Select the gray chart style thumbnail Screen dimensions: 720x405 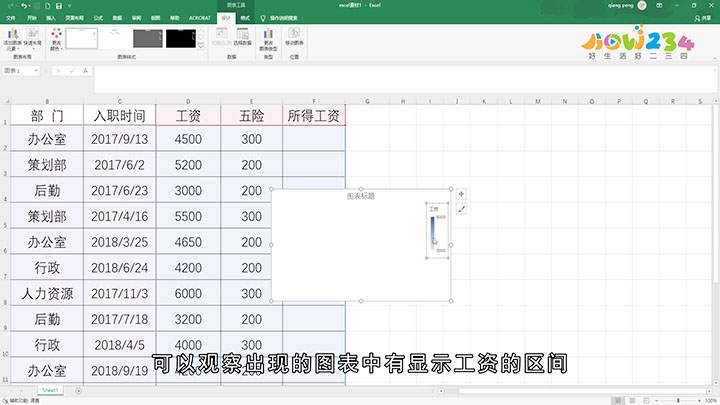point(148,38)
